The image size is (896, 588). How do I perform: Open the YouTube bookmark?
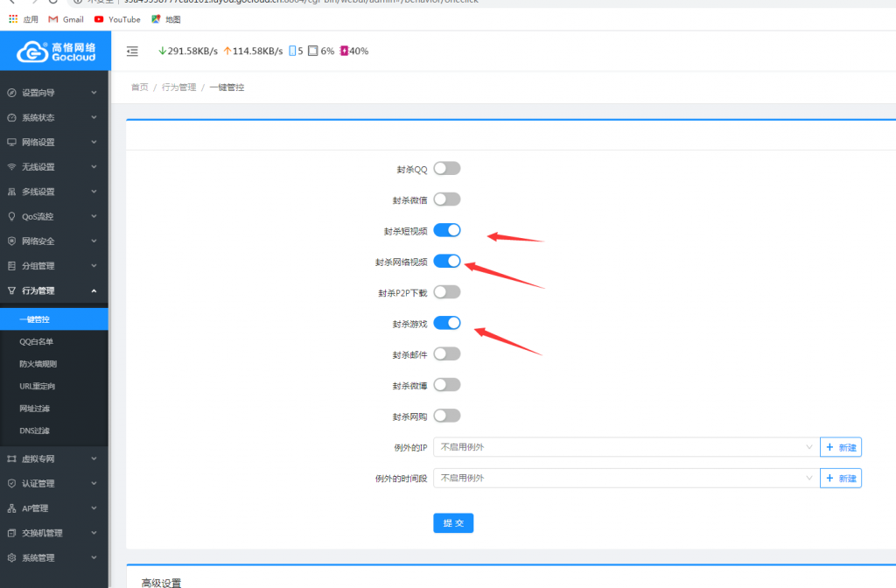[x=117, y=19]
